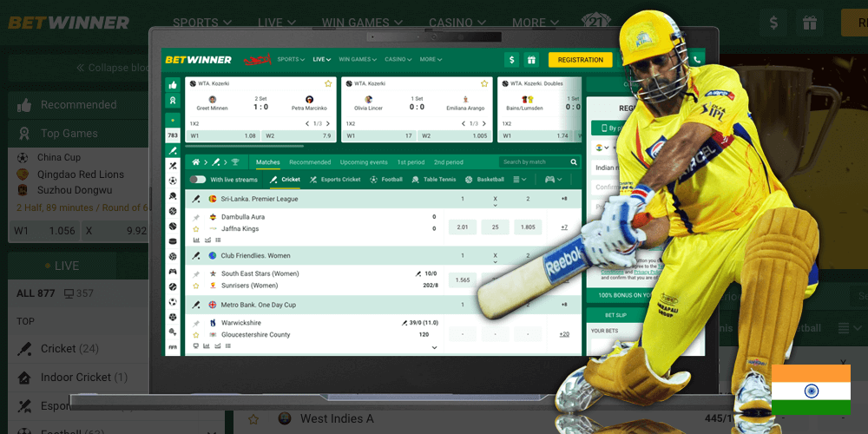This screenshot has height=434, width=868.
Task: Switch to the 1st period tab
Action: pos(411,162)
